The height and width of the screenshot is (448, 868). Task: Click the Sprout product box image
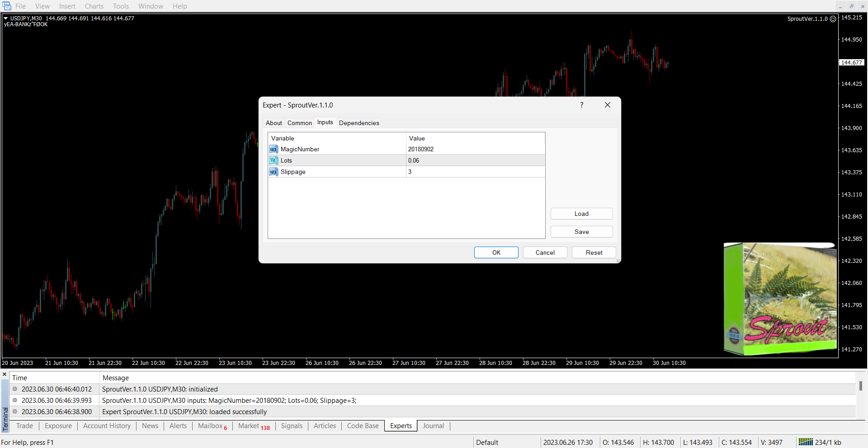click(779, 299)
